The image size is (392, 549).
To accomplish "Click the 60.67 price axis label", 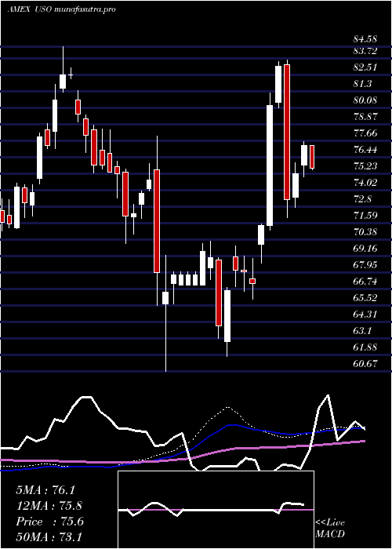I will click(365, 363).
